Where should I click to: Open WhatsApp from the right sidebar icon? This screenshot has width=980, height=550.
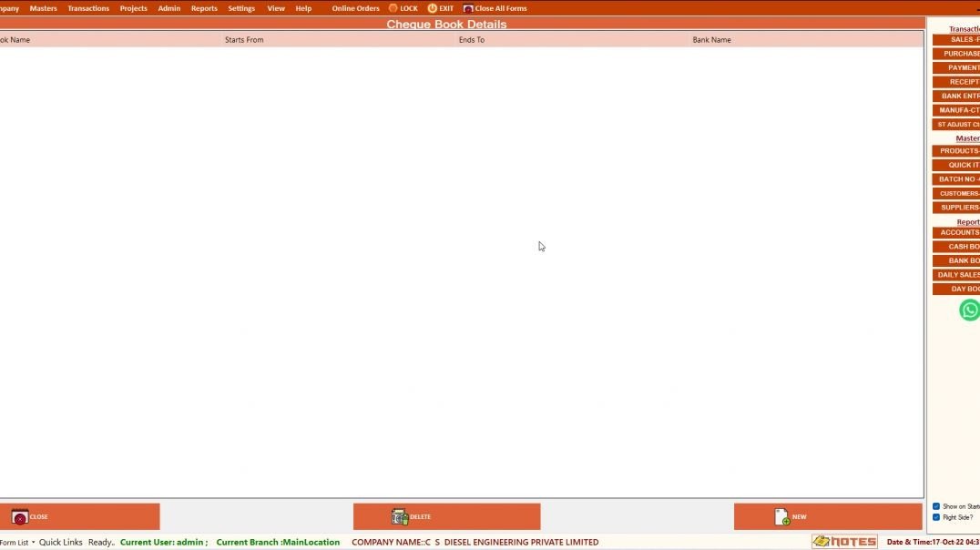[968, 310]
